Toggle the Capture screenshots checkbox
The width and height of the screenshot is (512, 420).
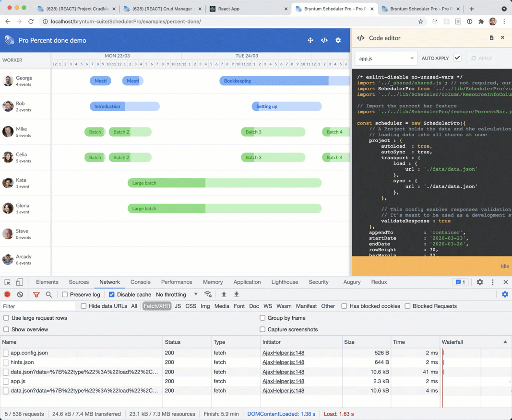[262, 329]
